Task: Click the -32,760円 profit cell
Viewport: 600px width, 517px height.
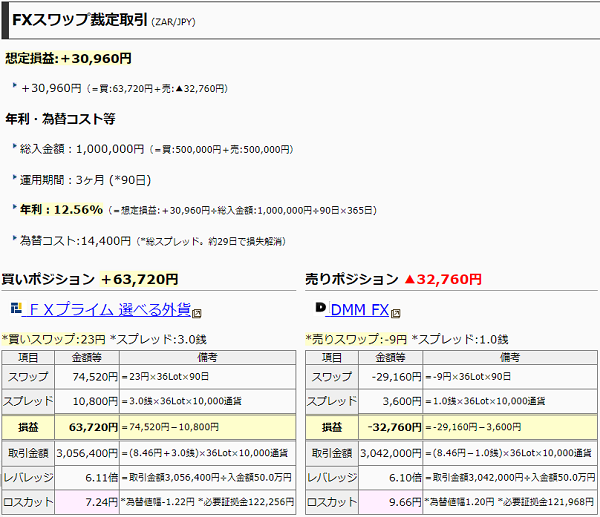Action: [390, 427]
